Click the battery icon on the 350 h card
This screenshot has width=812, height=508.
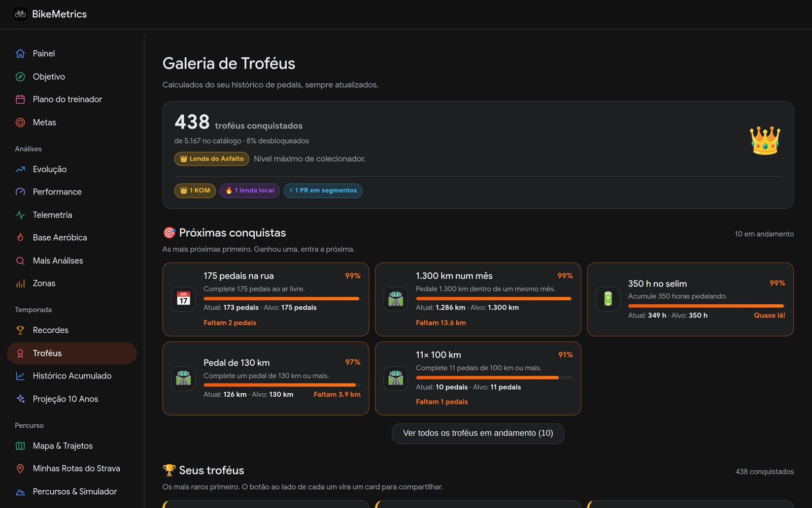pyautogui.click(x=608, y=299)
